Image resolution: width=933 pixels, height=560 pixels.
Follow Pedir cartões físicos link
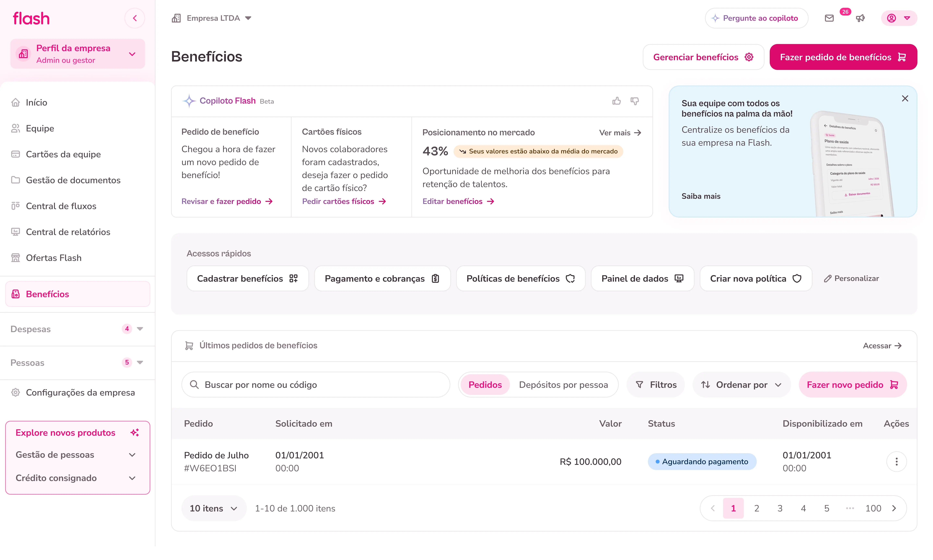coord(344,201)
